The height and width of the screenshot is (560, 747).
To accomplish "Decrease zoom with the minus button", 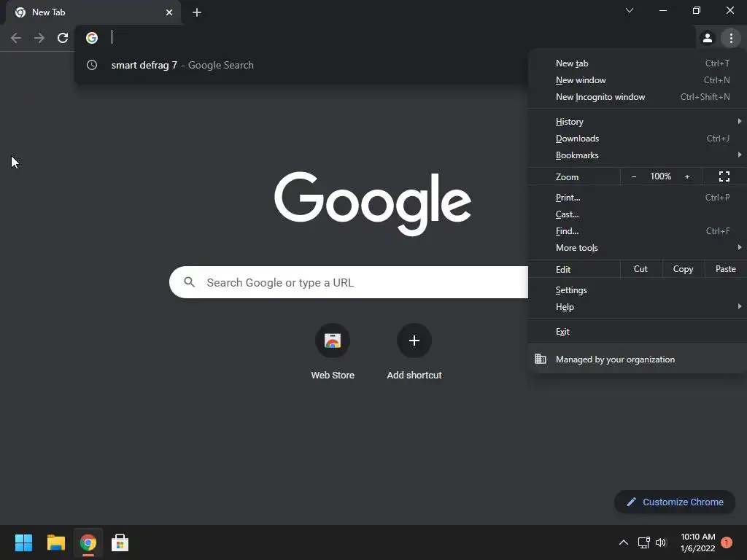I will click(x=634, y=176).
